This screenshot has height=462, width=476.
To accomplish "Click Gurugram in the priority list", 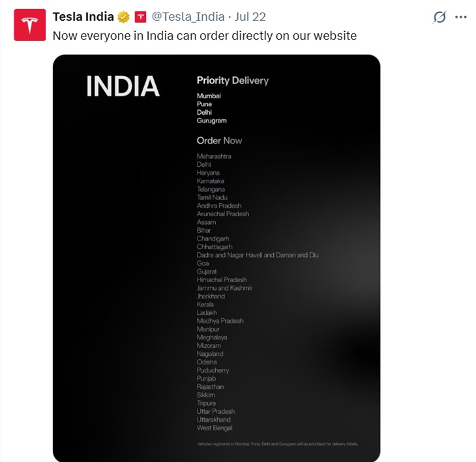I will (211, 121).
